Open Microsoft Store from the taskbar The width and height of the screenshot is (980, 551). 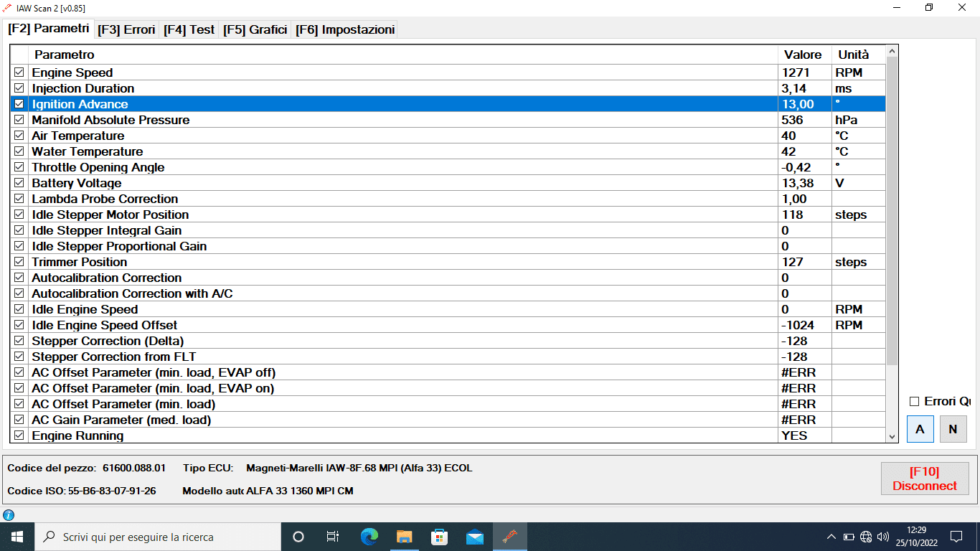440,537
